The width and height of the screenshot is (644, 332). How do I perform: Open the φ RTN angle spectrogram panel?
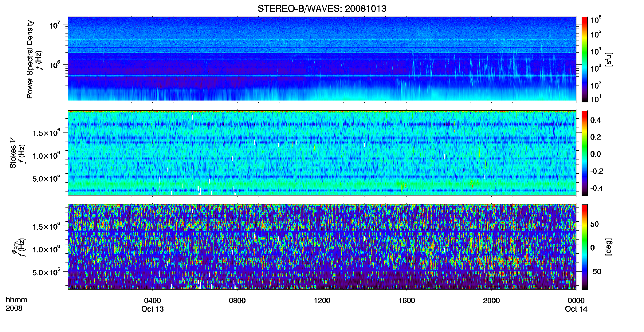click(x=322, y=247)
